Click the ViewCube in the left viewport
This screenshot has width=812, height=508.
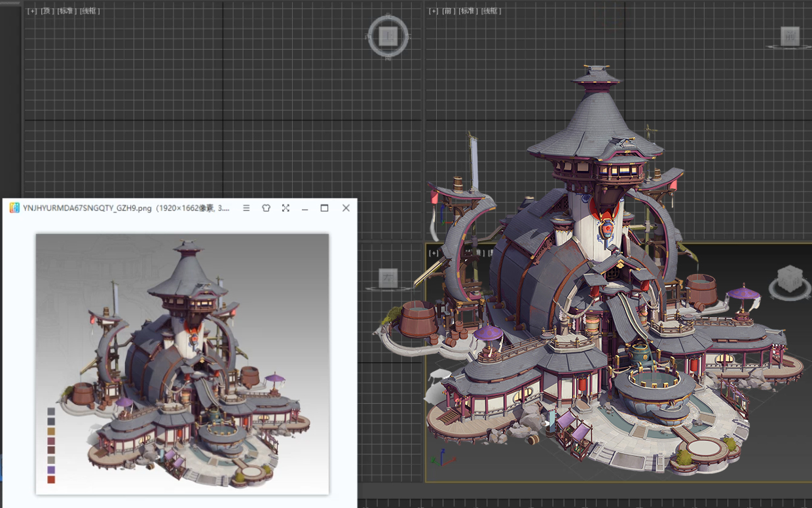(x=388, y=277)
